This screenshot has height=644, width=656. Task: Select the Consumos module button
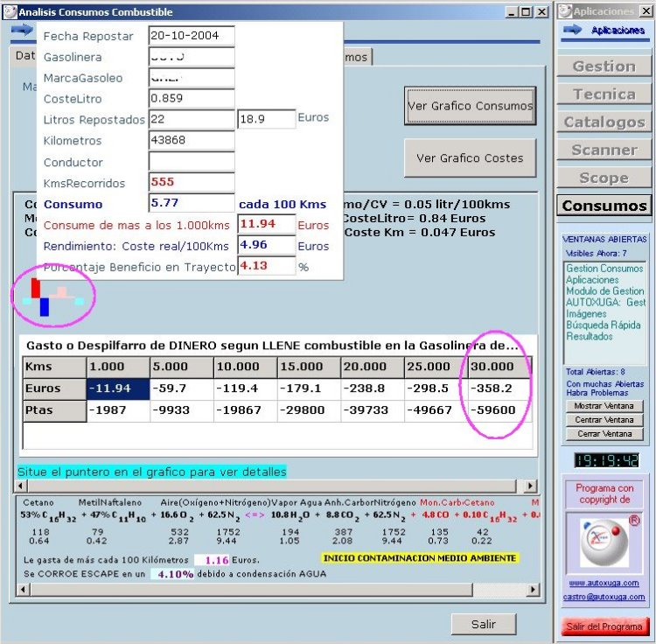click(604, 206)
